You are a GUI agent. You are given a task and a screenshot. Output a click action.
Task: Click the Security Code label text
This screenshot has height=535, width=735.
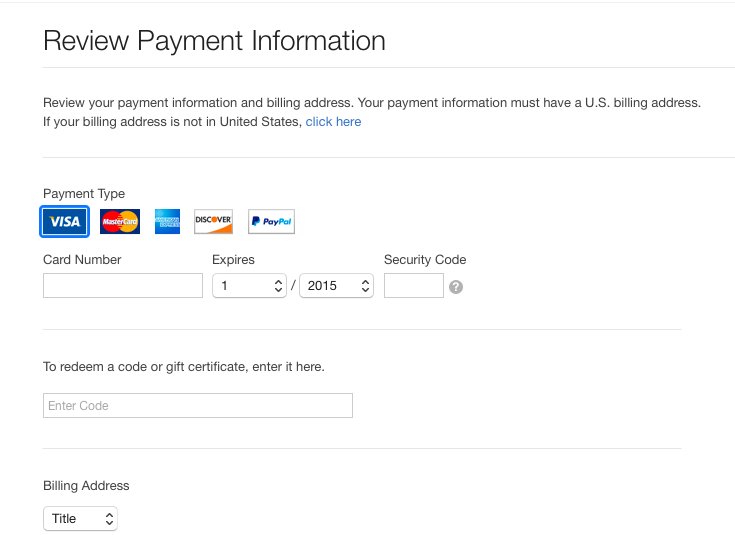(425, 260)
